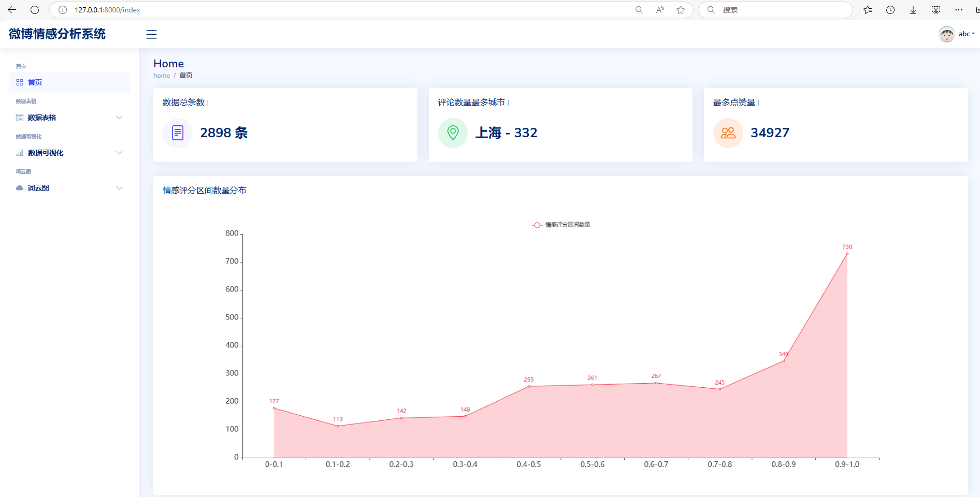Click the browser address bar URL

107,10
